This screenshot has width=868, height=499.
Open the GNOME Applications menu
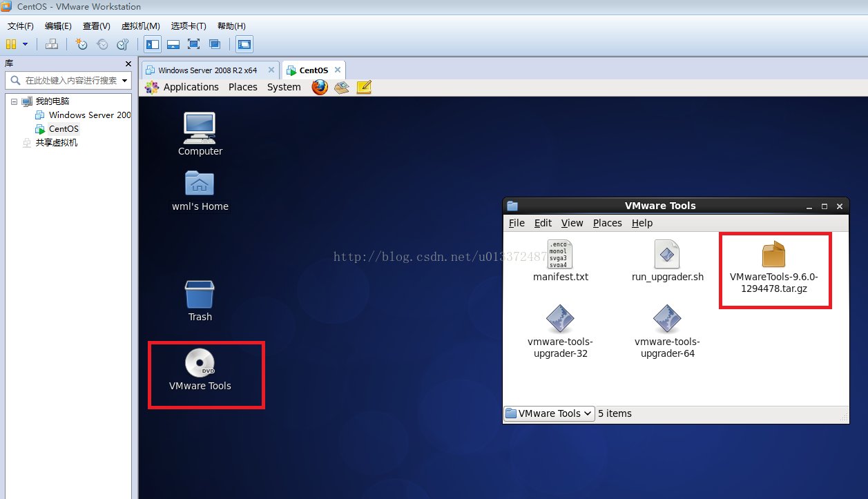coord(191,87)
